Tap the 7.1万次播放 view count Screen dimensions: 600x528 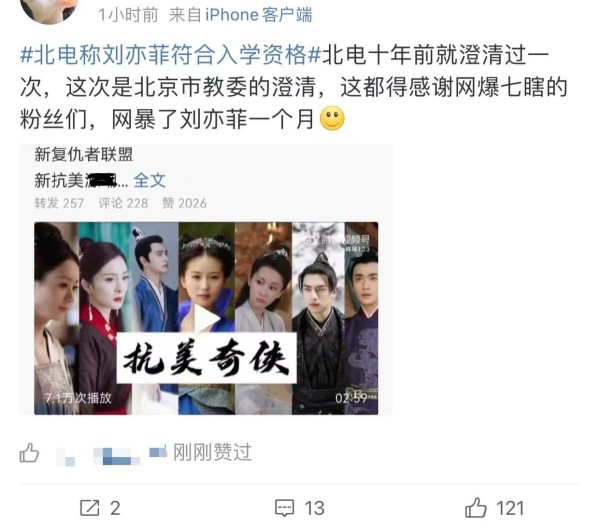pyautogui.click(x=78, y=398)
